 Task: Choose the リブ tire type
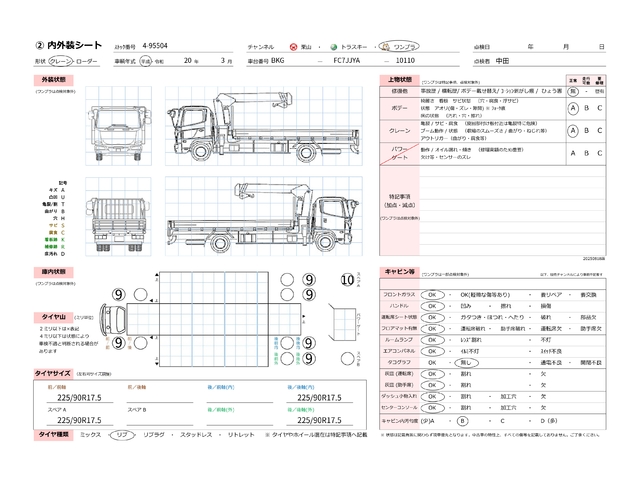tap(121, 435)
